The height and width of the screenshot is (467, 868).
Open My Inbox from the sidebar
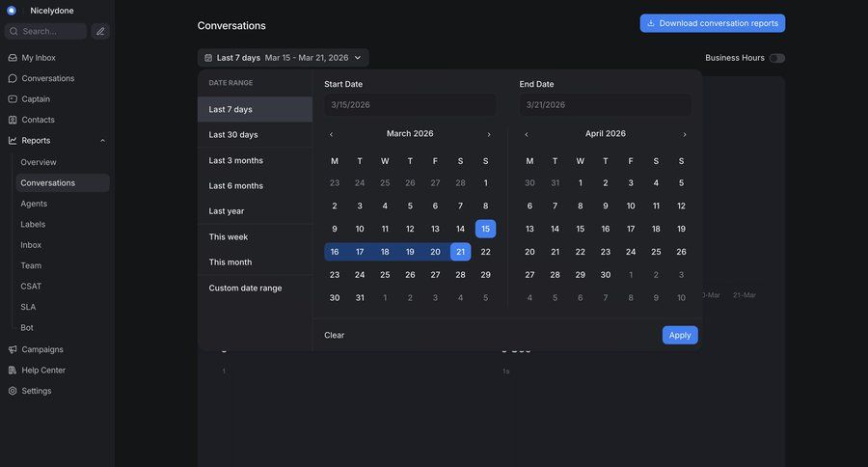point(39,58)
